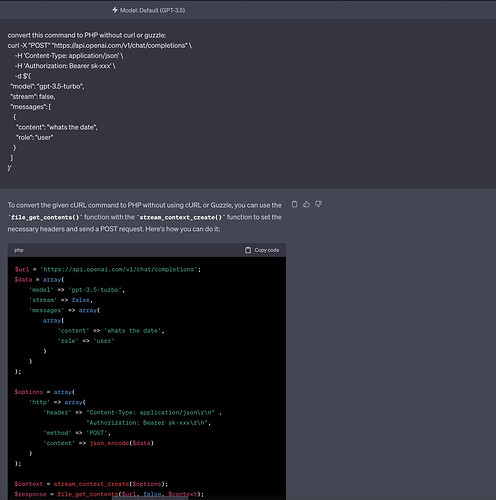The height and width of the screenshot is (500, 496).
Task: Click the Authorization Bearer code line in block
Action: point(149,423)
